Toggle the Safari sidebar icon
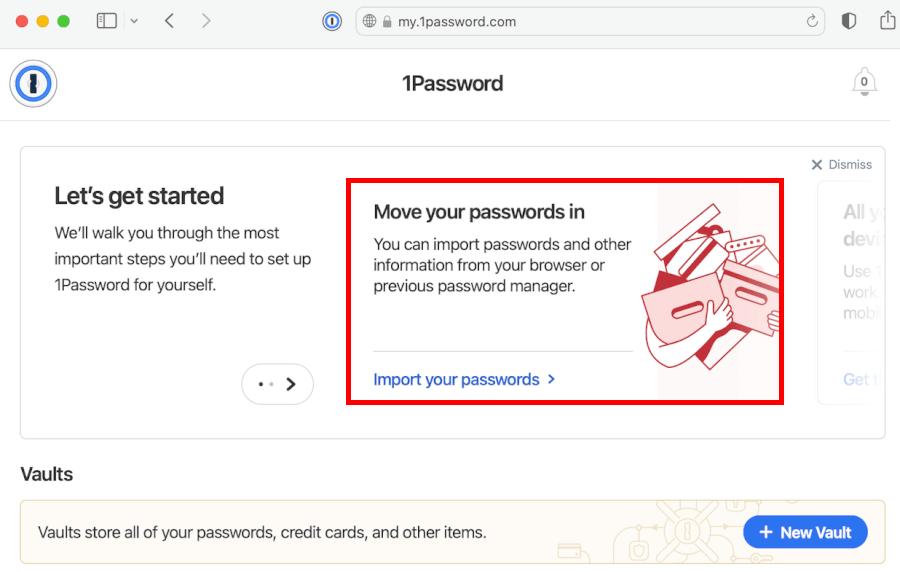900x572 pixels. pos(107,21)
